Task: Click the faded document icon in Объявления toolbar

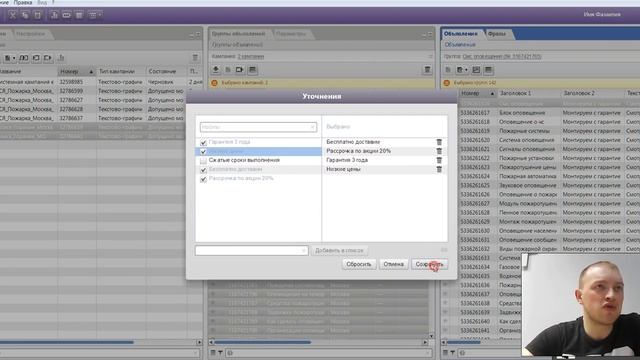Action: 448,70
